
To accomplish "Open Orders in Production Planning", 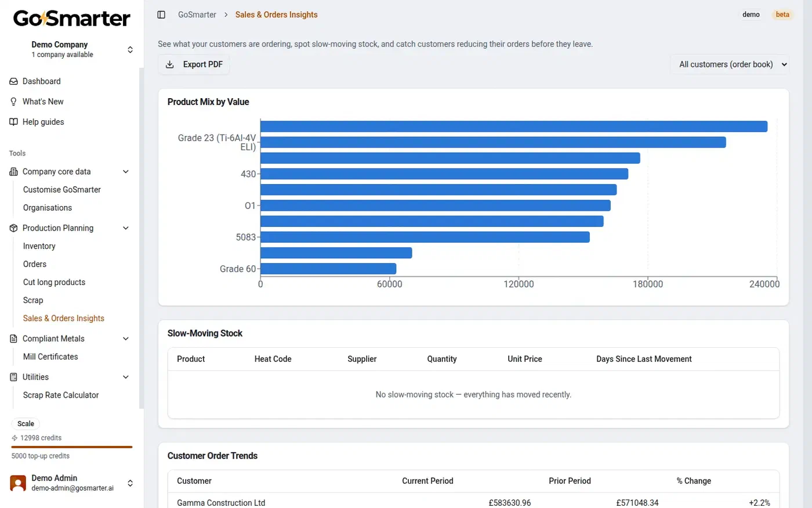I will [35, 264].
